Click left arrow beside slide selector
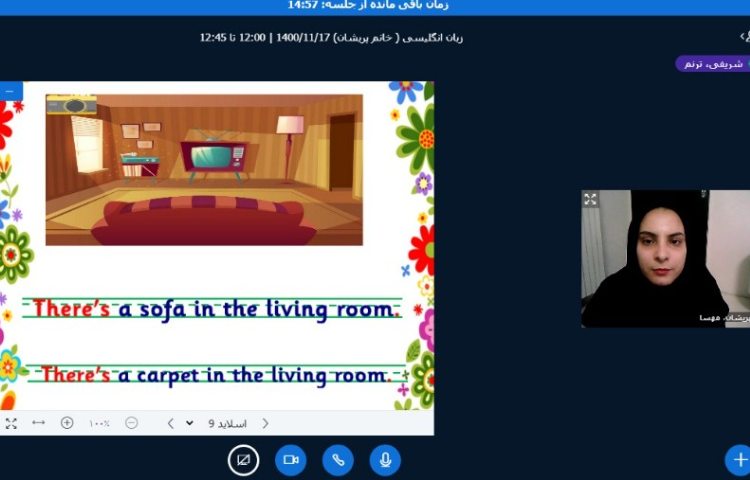 [x=170, y=423]
